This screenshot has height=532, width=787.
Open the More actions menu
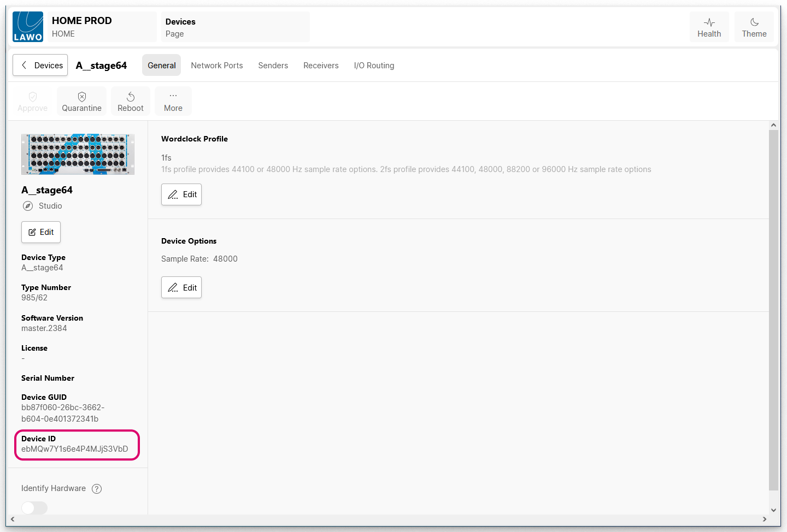click(173, 102)
